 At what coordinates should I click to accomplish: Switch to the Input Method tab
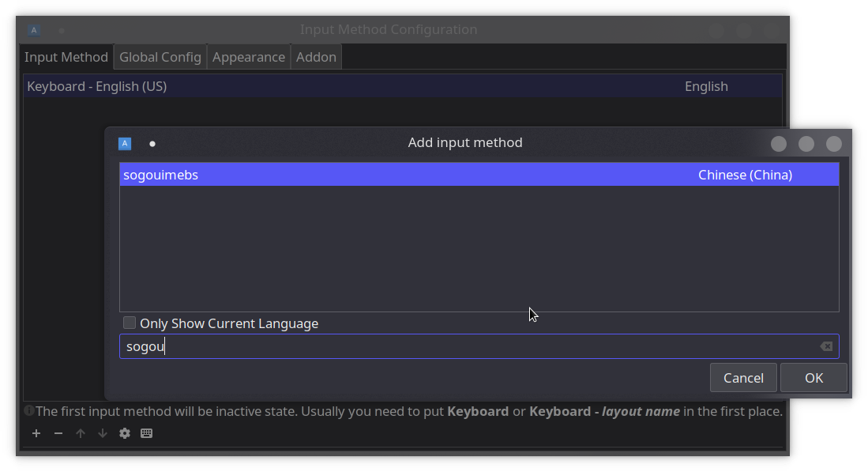pyautogui.click(x=66, y=57)
